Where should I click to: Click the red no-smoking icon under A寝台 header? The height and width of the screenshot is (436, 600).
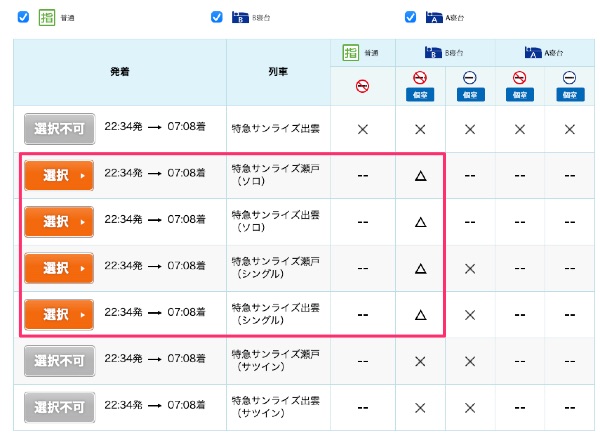[519, 77]
